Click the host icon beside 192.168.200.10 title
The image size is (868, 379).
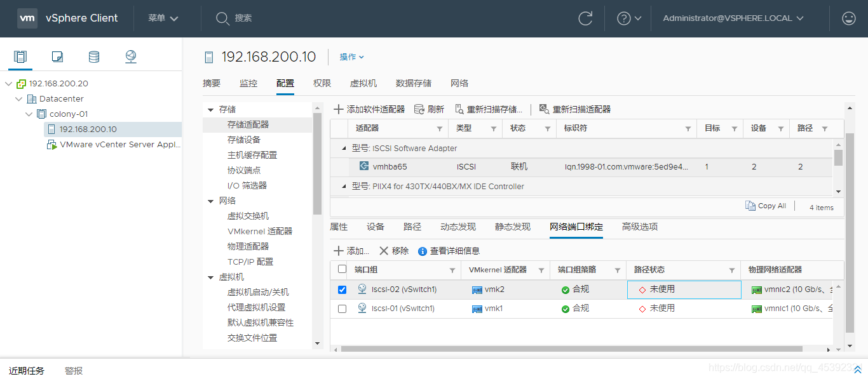209,57
